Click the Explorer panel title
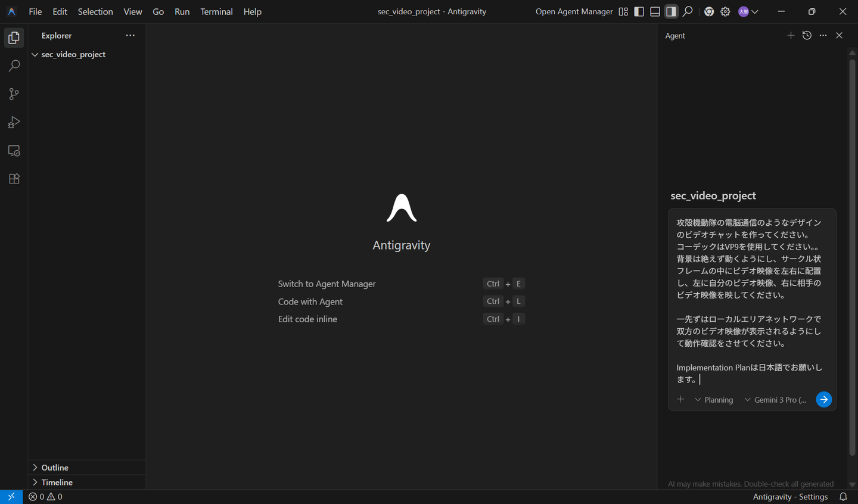858x504 pixels. coord(57,36)
